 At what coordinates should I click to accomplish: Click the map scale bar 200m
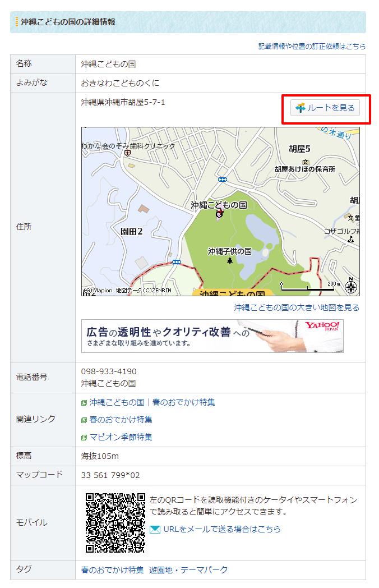pyautogui.click(x=311, y=287)
